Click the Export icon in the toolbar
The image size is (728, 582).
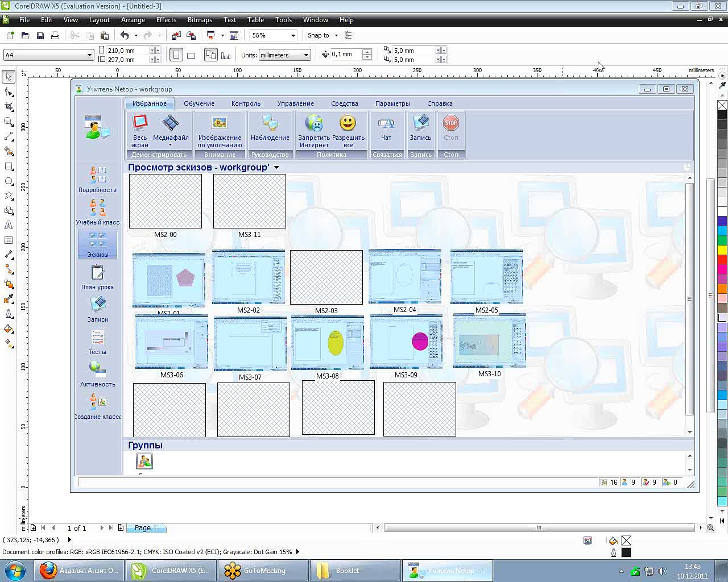(191, 35)
